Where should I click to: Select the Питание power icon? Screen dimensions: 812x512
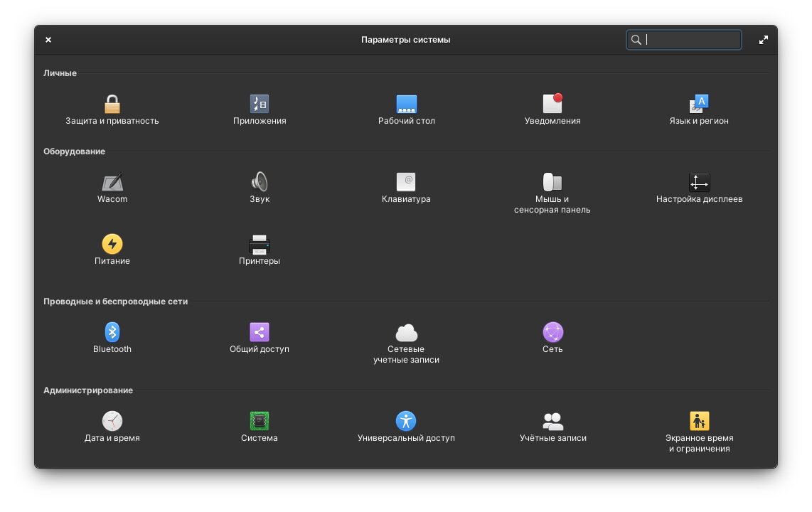tap(112, 245)
